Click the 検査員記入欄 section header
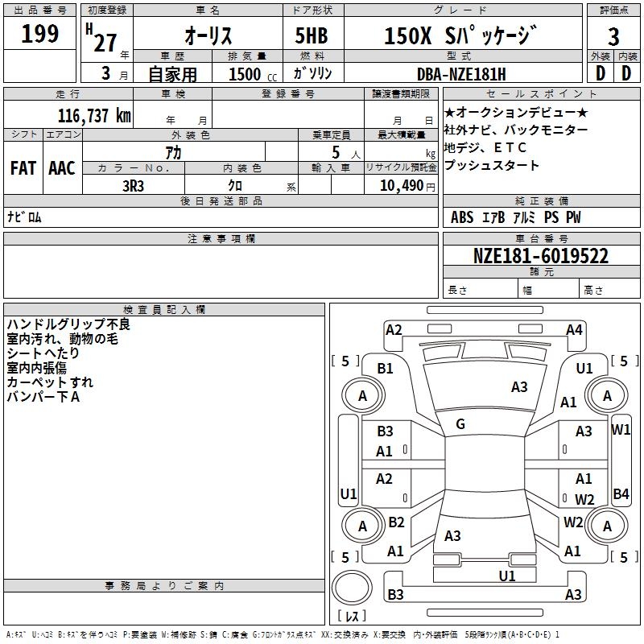This screenshot has width=644, height=644. [164, 310]
